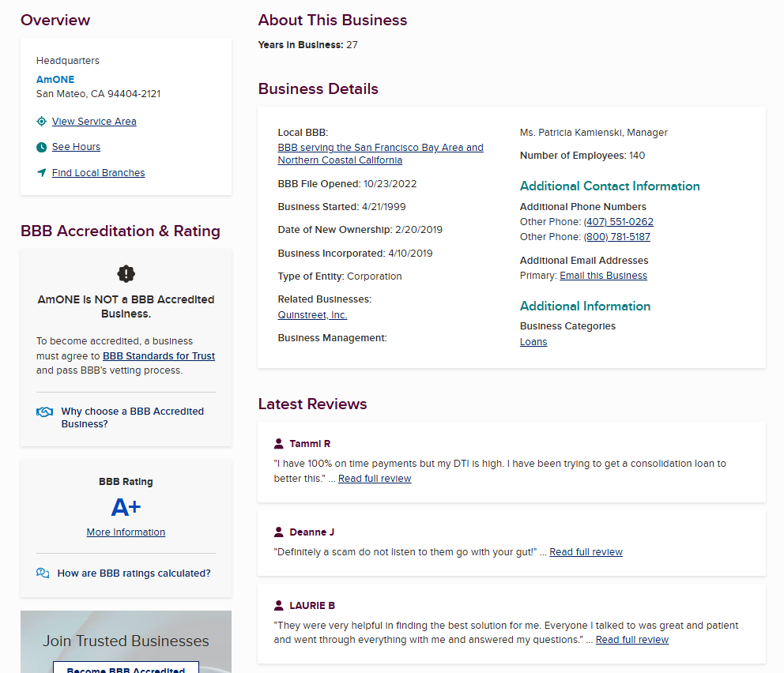Click Business Started: 4/21/1999 text

coord(341,207)
